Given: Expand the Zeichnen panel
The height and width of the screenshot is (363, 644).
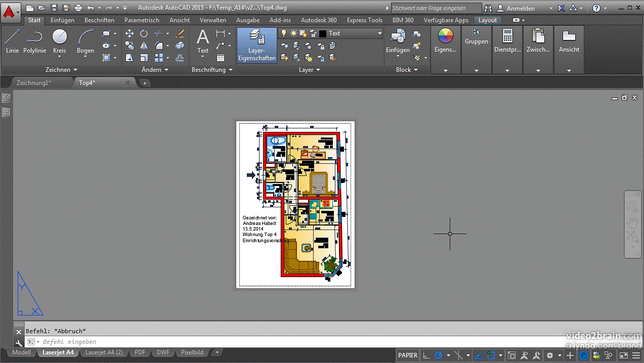Looking at the screenshot, I should pyautogui.click(x=61, y=70).
